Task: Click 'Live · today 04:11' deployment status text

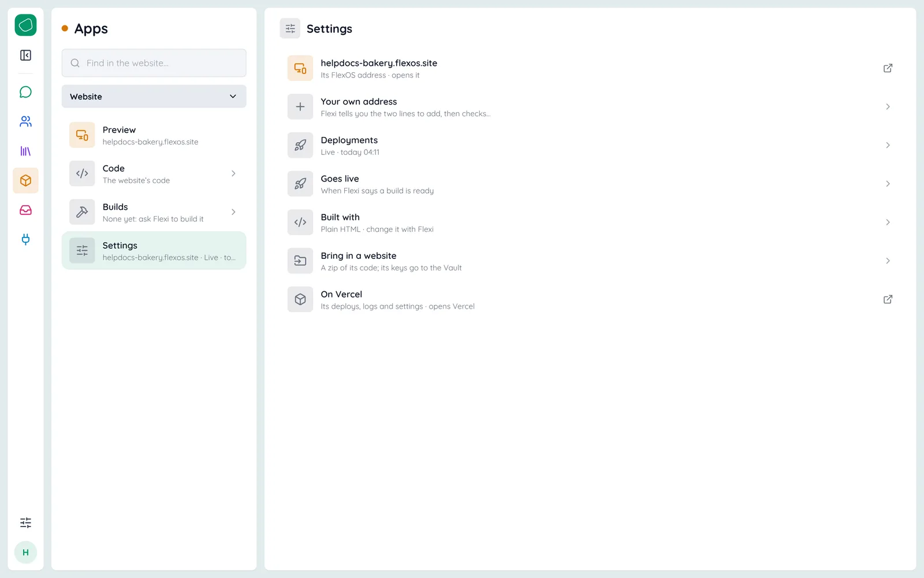Action: click(350, 152)
